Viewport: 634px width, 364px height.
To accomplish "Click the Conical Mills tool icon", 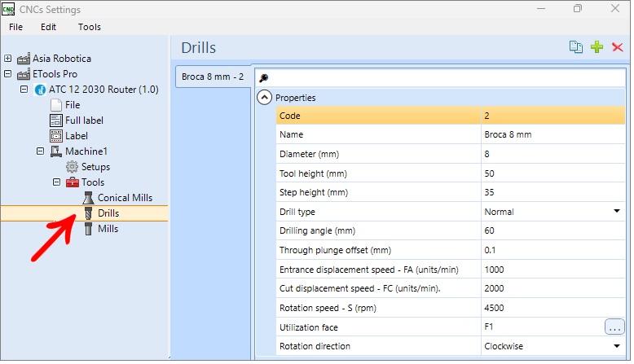I will [x=88, y=198].
